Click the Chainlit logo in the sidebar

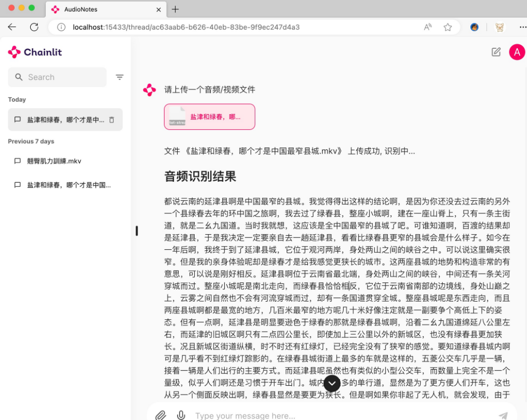tap(35, 52)
